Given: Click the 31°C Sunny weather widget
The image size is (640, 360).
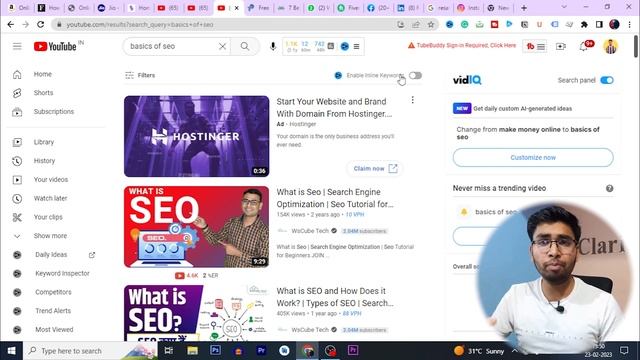Looking at the screenshot, I should pyautogui.click(x=479, y=351).
